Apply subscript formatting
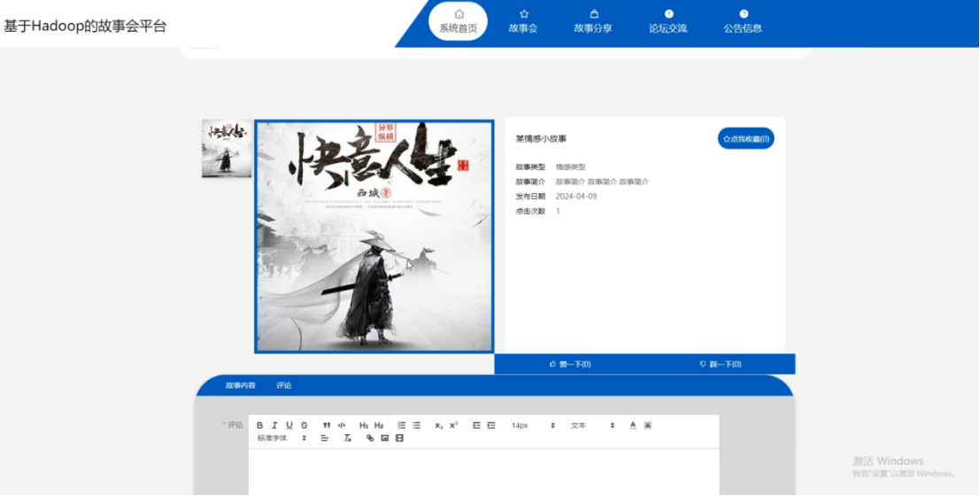This screenshot has height=496, width=980. click(x=439, y=425)
